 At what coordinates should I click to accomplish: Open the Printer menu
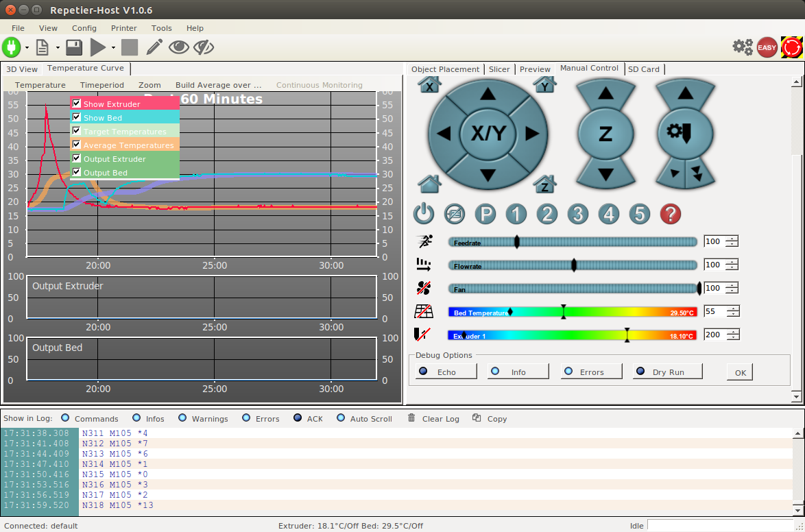coord(123,28)
